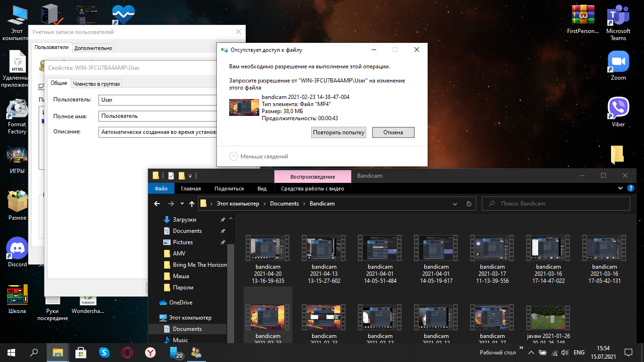
Task: Go back in Explorer navigation
Action: tap(157, 204)
